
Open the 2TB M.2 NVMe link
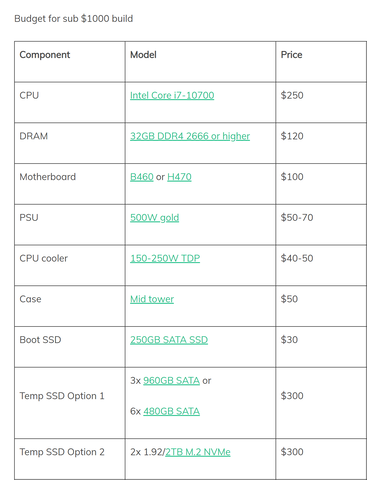[x=198, y=452]
